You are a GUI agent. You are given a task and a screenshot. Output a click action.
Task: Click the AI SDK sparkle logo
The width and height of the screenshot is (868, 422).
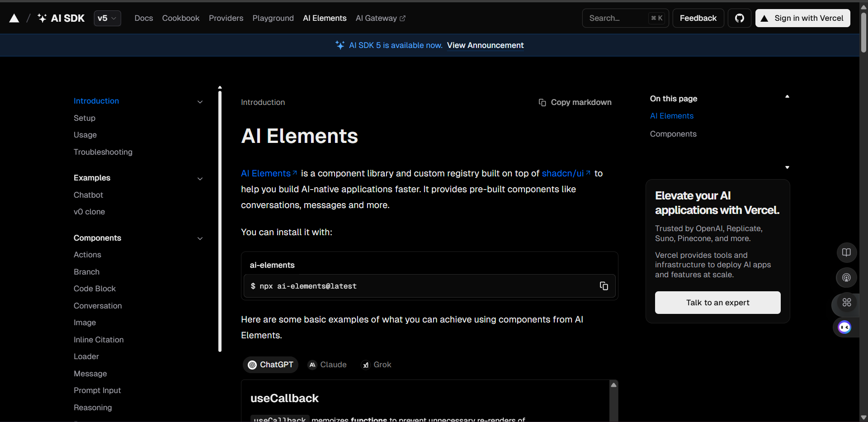click(x=42, y=18)
